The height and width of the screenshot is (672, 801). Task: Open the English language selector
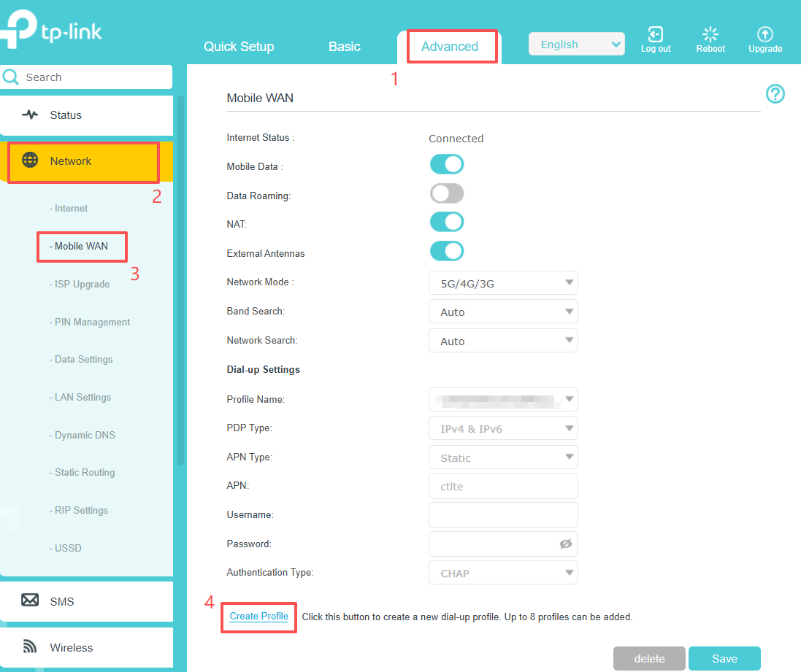click(576, 44)
